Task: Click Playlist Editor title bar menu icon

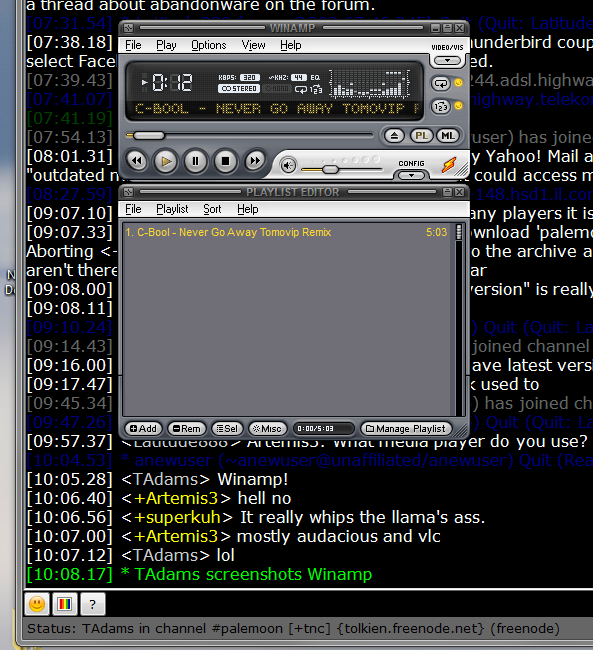Action: pos(128,192)
